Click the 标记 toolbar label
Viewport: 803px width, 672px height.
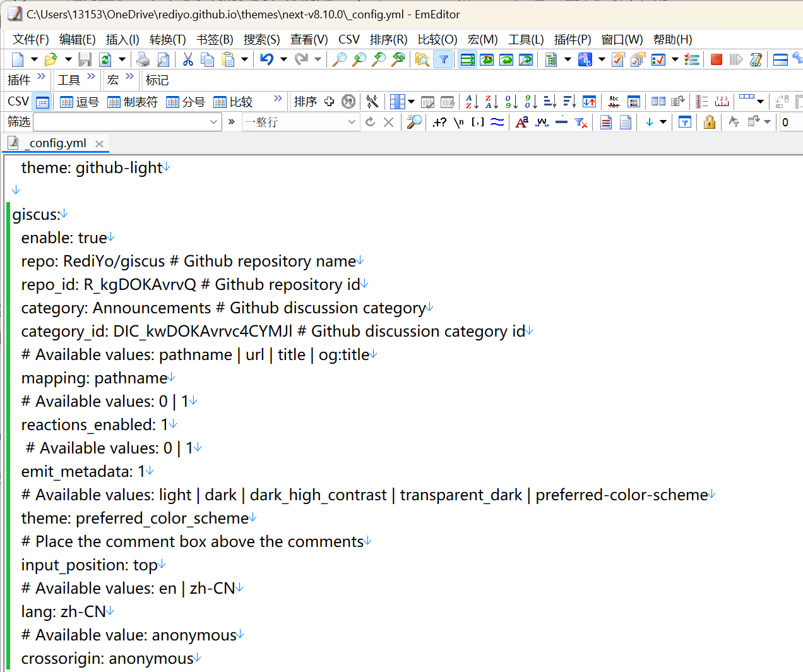157,80
